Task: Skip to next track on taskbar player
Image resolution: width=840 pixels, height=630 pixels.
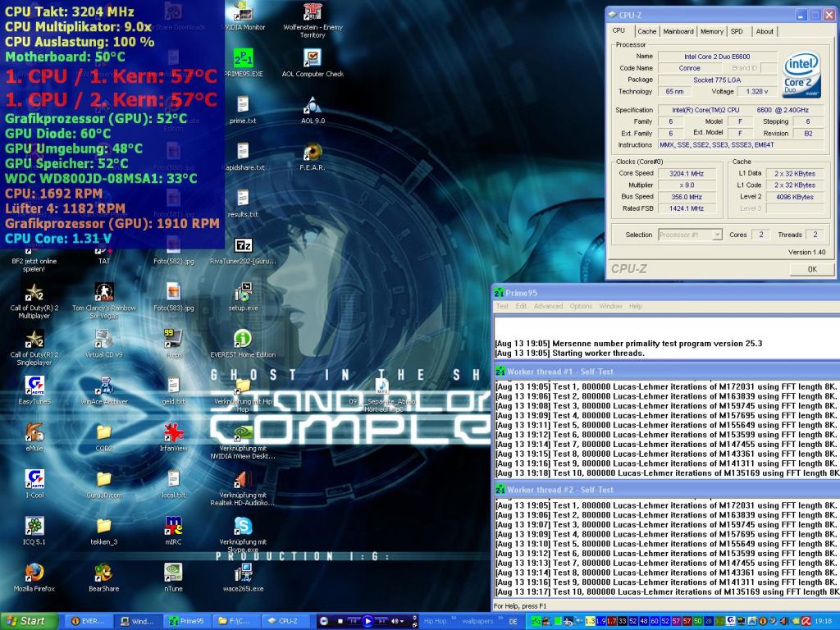Action: [x=381, y=622]
